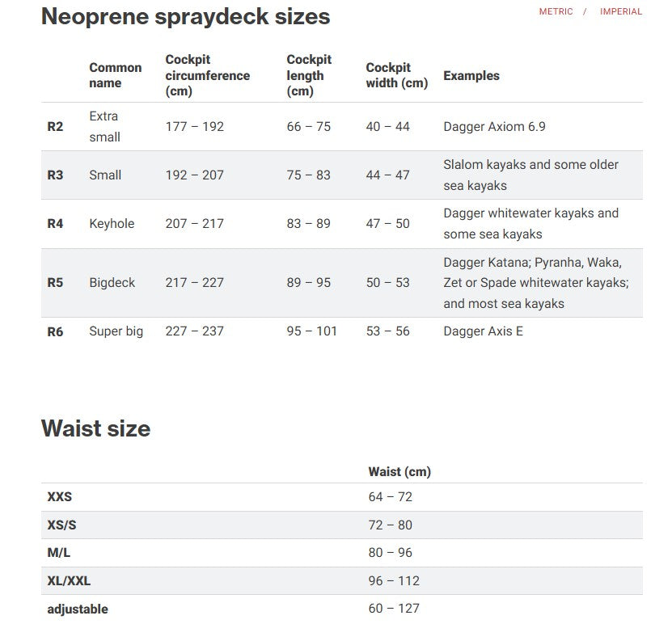The width and height of the screenshot is (672, 641).
Task: Select the XL/XXL waist size row
Action: [68, 581]
